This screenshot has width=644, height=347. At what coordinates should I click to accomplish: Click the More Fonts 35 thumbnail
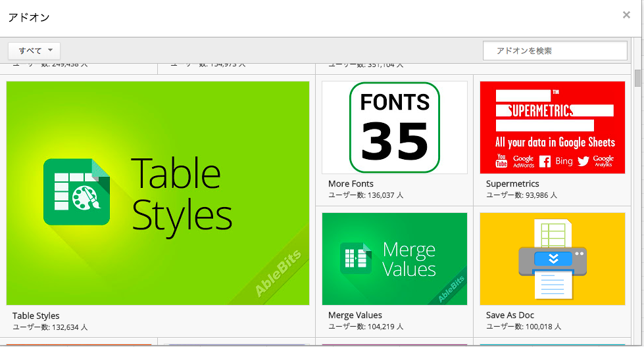tap(395, 127)
